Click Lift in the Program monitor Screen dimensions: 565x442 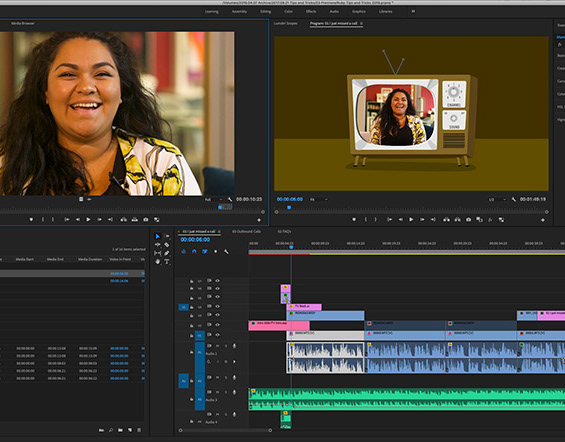[x=446, y=219]
